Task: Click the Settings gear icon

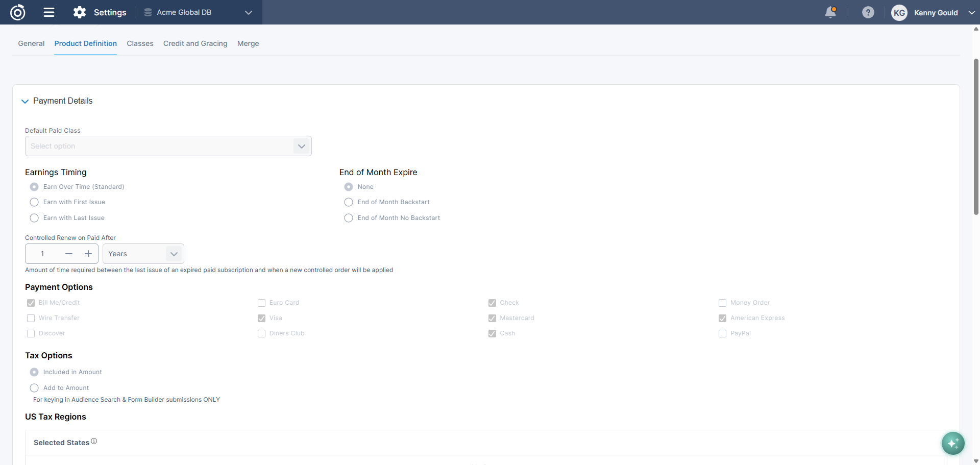Action: coord(80,12)
